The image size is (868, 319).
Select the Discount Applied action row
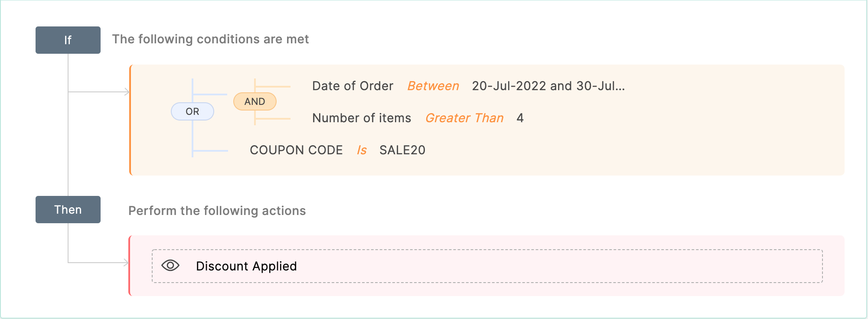487,266
